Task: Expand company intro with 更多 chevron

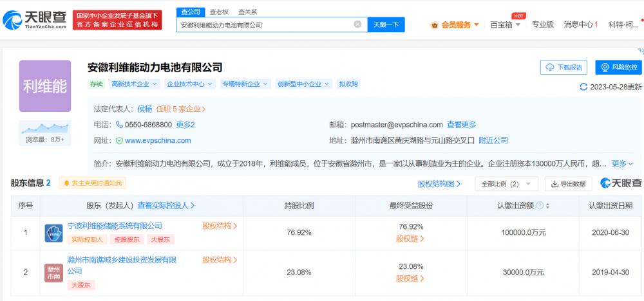Action: (623, 163)
